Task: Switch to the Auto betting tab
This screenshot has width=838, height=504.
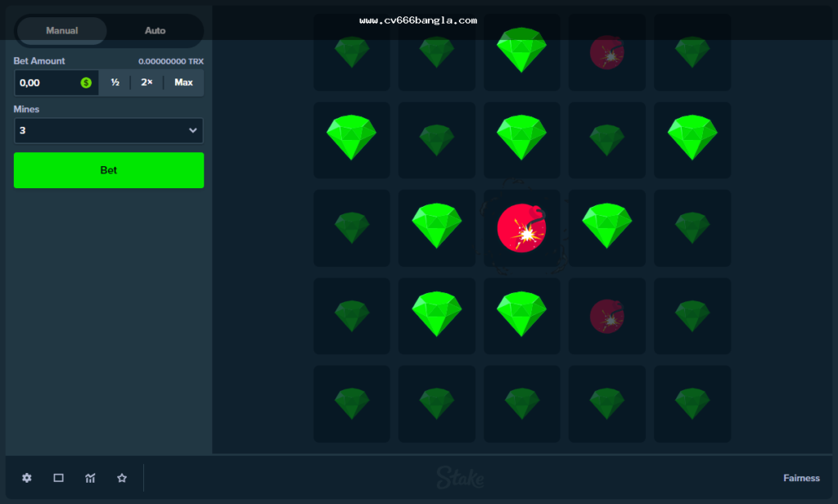Action: point(155,30)
